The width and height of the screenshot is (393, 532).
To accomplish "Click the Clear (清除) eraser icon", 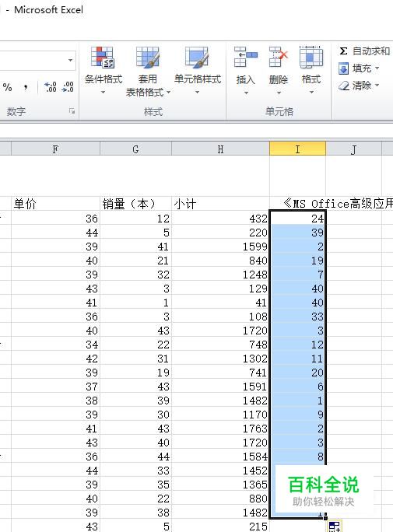I will click(x=344, y=86).
